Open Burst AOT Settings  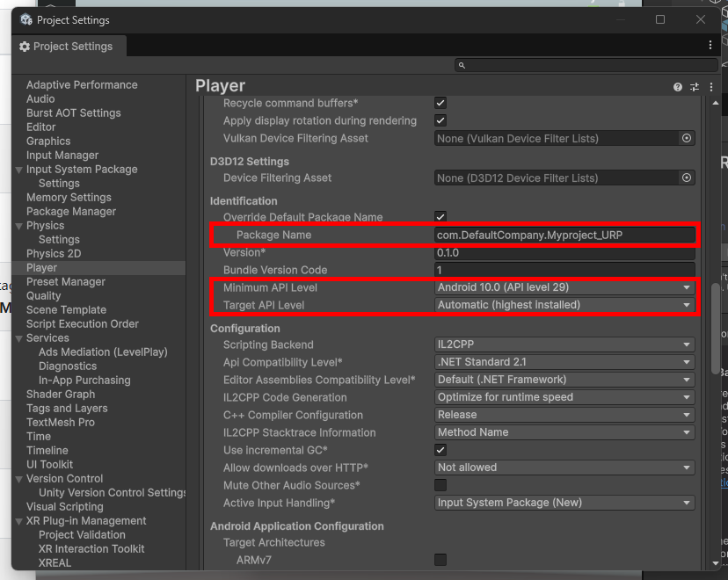[x=73, y=112]
